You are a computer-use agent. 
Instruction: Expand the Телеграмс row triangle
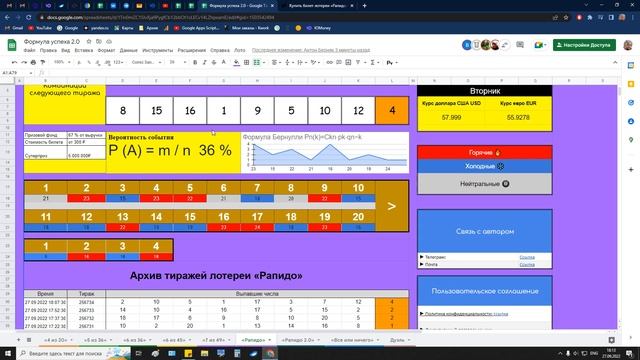[x=422, y=257]
